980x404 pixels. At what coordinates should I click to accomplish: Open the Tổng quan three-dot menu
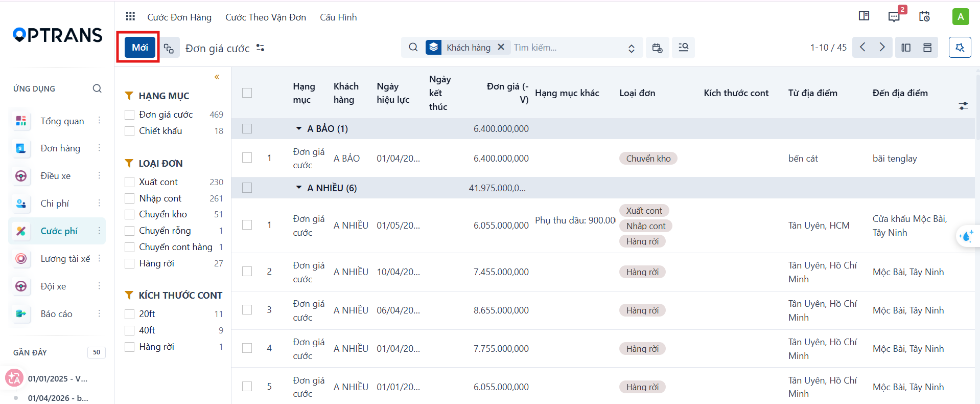tap(99, 121)
